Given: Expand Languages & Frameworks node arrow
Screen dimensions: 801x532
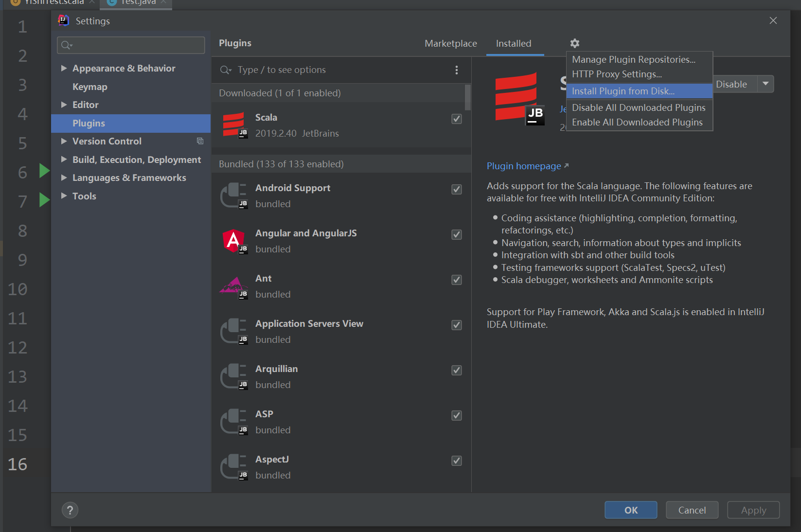Looking at the screenshot, I should [x=64, y=177].
